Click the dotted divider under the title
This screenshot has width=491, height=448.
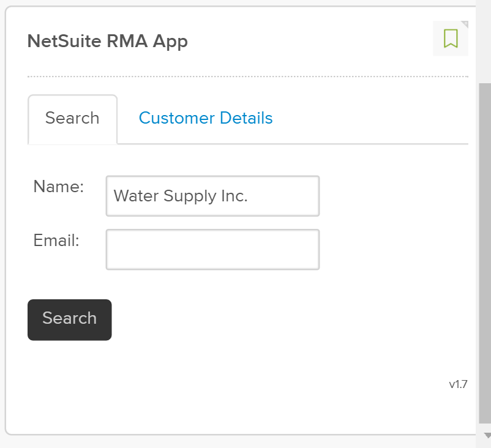coord(248,77)
